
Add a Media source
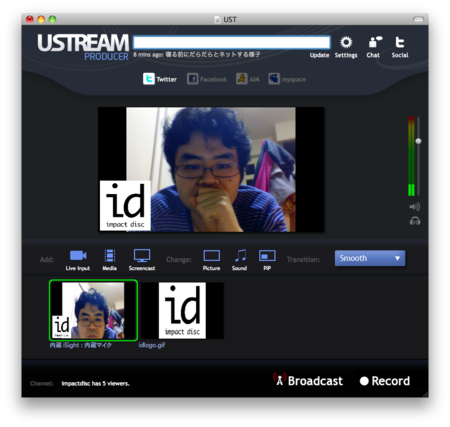pos(109,260)
